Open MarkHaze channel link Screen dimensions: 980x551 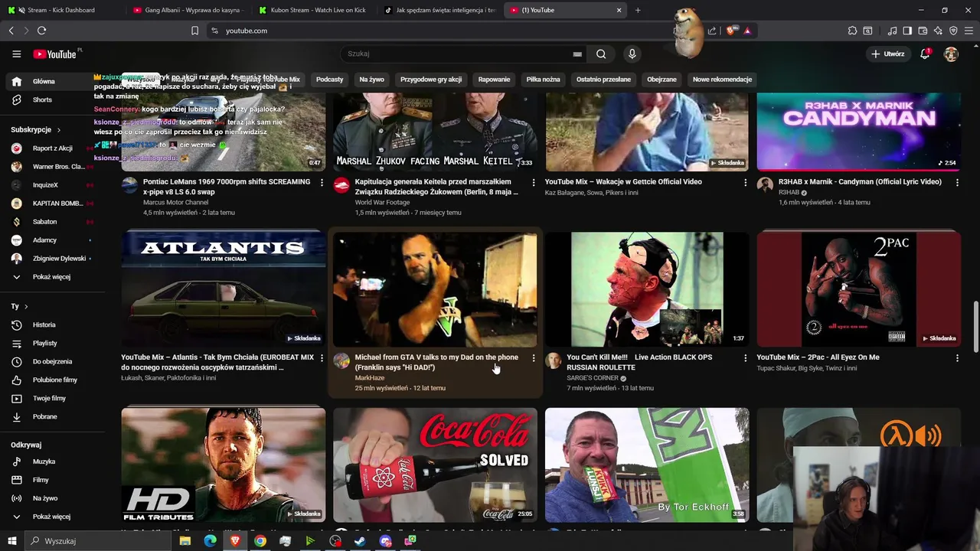[x=370, y=378]
